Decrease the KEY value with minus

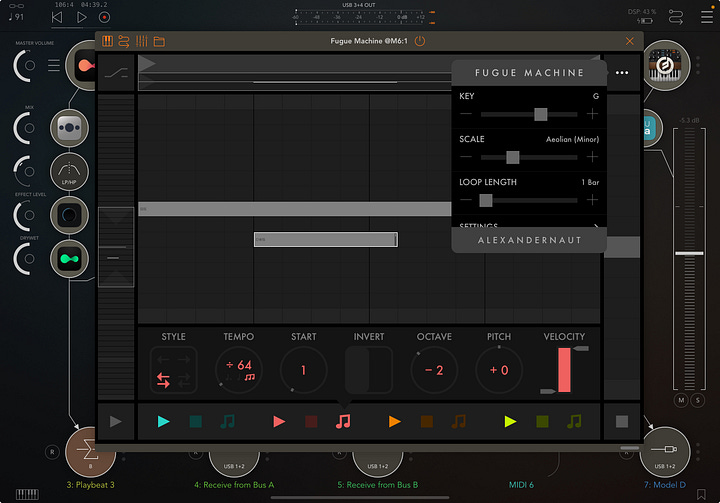pos(466,113)
